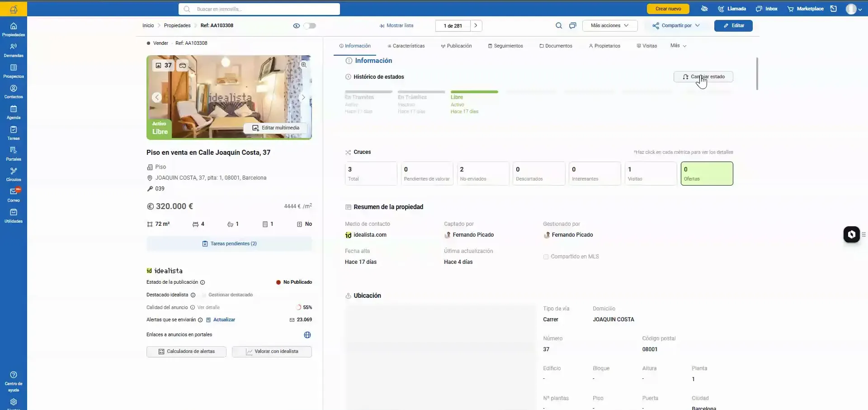Switch to the Propietarios tab
The width and height of the screenshot is (868, 410).
(x=604, y=46)
